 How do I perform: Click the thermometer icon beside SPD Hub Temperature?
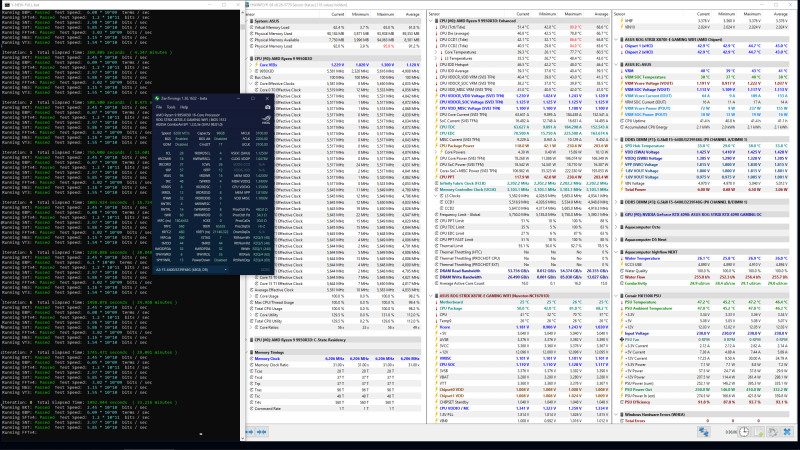pyautogui.click(x=621, y=145)
